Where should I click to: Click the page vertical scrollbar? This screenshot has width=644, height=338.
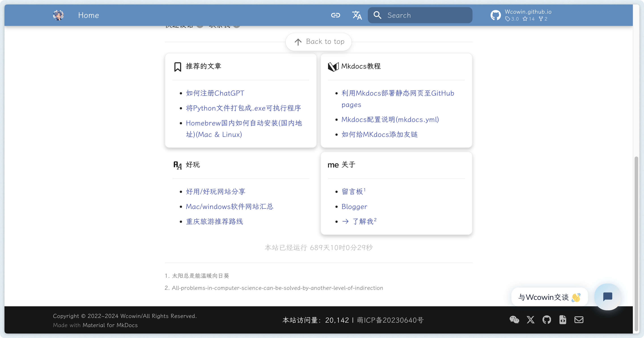636,243
